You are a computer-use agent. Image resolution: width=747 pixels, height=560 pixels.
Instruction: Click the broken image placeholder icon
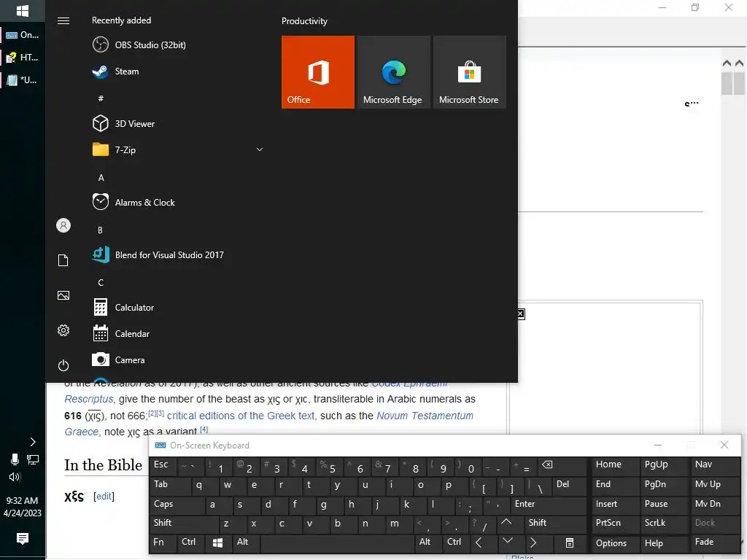(x=521, y=314)
